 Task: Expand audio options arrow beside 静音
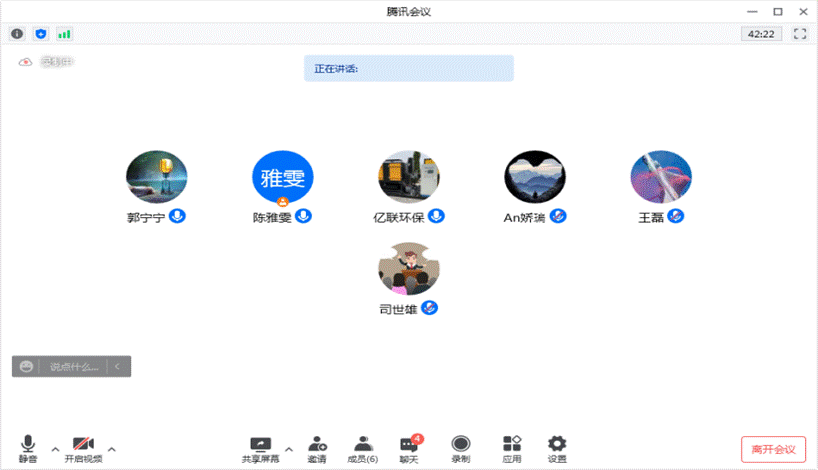pyautogui.click(x=55, y=448)
